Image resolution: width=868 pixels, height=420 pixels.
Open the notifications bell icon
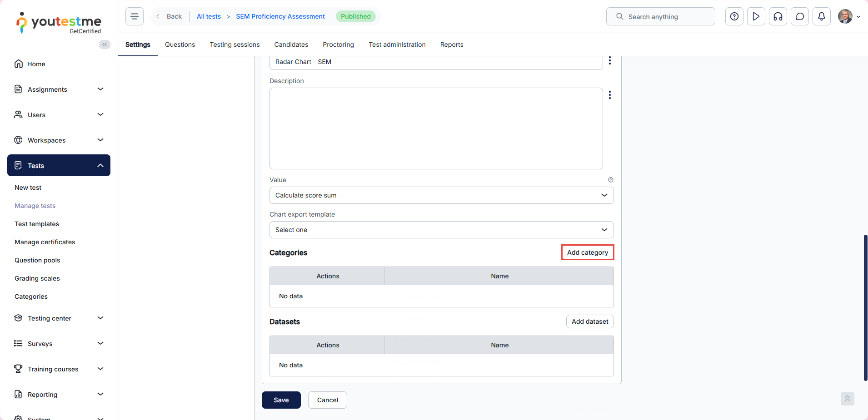click(x=821, y=16)
